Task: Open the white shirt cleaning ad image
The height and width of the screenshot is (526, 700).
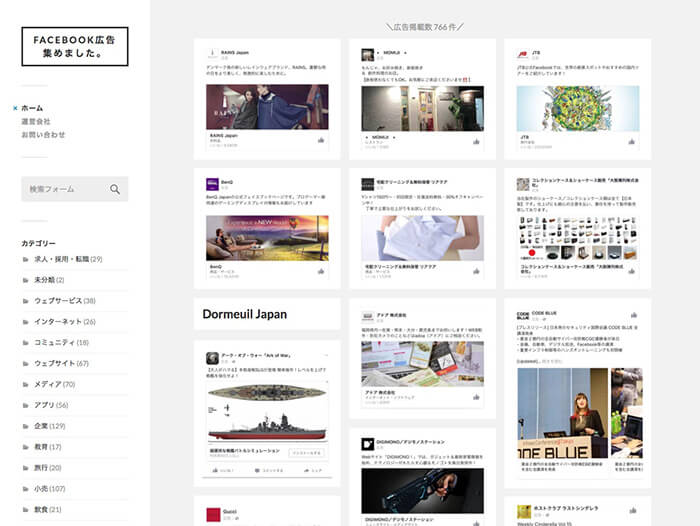Action: pos(422,238)
